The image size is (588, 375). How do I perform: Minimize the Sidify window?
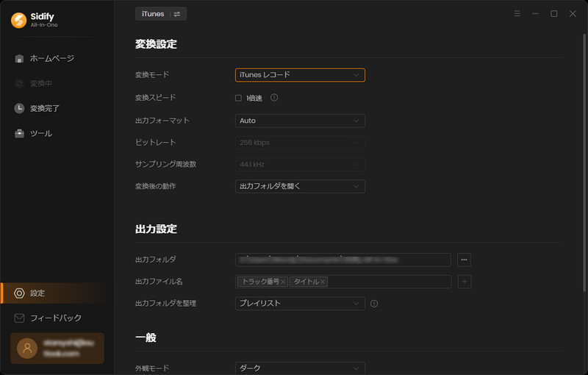click(x=536, y=13)
